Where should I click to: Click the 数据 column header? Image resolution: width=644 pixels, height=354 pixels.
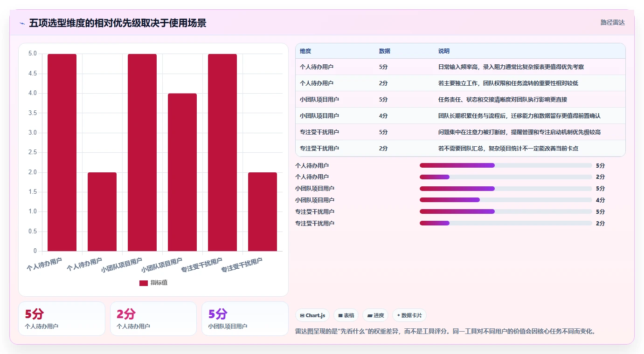coord(385,51)
